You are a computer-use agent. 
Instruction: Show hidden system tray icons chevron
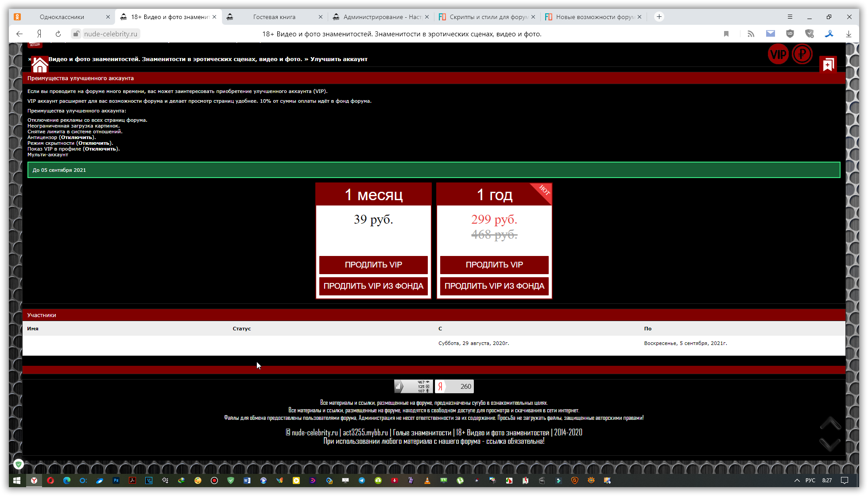point(797,480)
